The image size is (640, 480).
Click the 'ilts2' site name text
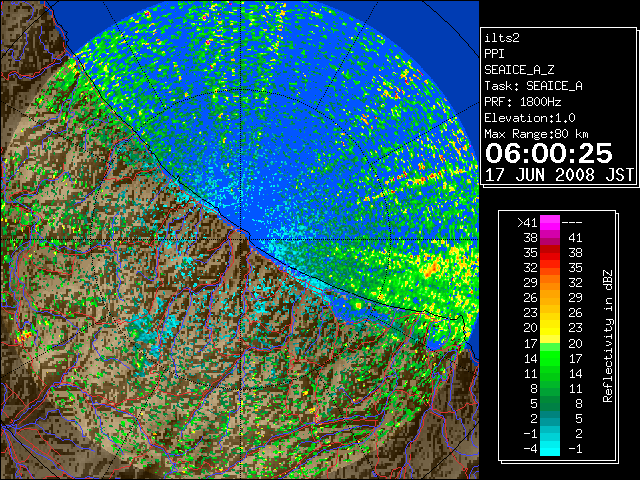502,38
